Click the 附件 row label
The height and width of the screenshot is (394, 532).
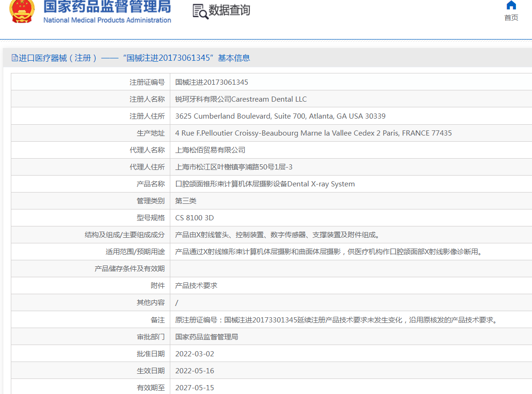click(158, 286)
